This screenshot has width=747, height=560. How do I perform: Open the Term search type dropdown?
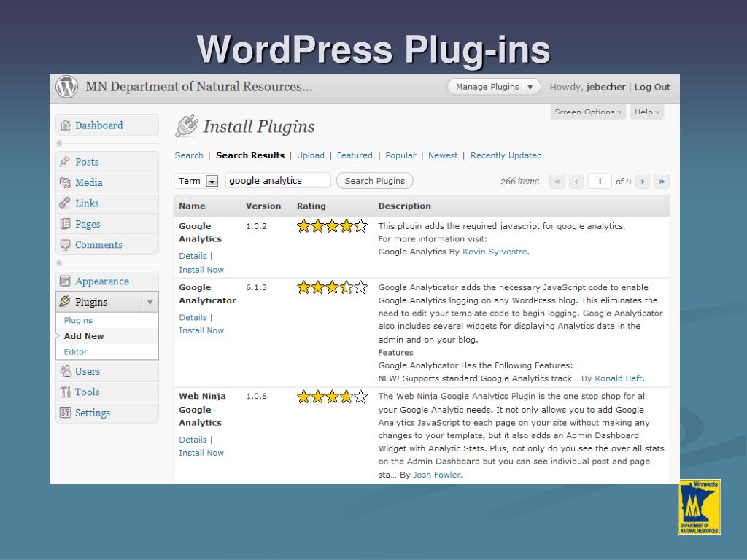pos(197,181)
